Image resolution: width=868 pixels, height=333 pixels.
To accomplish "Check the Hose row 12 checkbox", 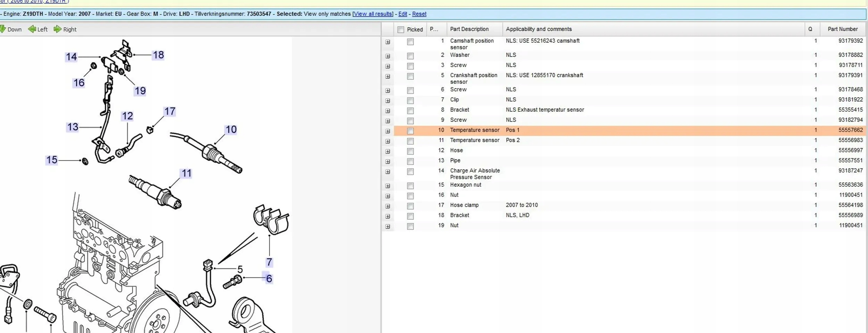I will tap(410, 151).
